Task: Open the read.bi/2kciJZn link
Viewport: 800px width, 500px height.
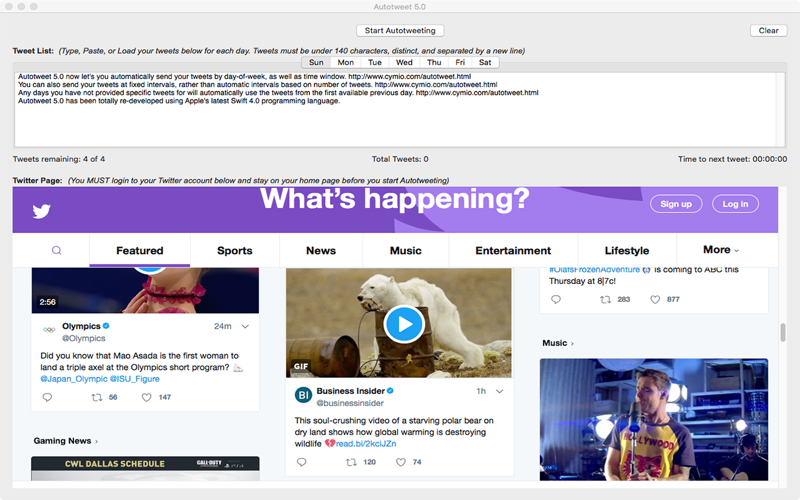Action: 366,444
